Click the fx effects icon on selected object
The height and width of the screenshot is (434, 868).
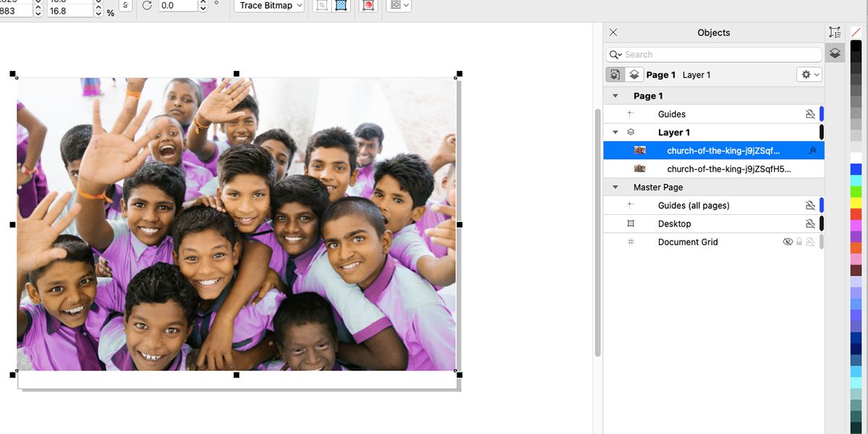[812, 150]
